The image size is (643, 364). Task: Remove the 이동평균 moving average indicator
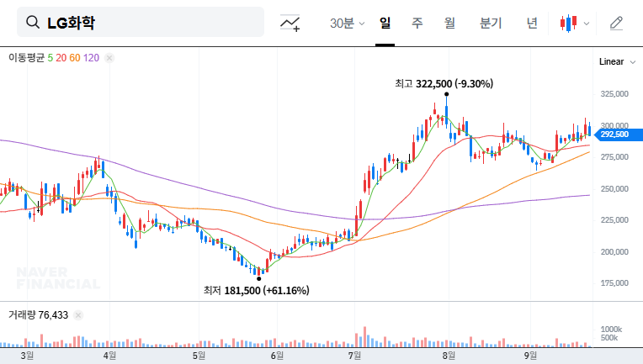109,58
